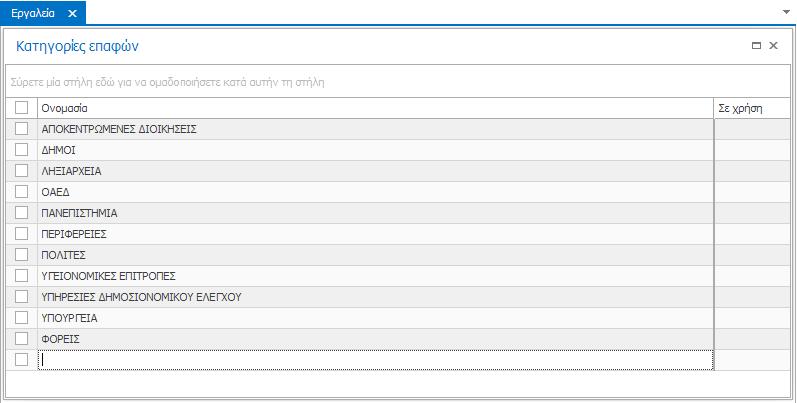Check the box for ΑΠΟΚΕΝΤΡΩΜΕΝΕΣ ΔΙΟΙΚΗΣΕΙΣ
The height and width of the screenshot is (403, 797).
(22, 128)
